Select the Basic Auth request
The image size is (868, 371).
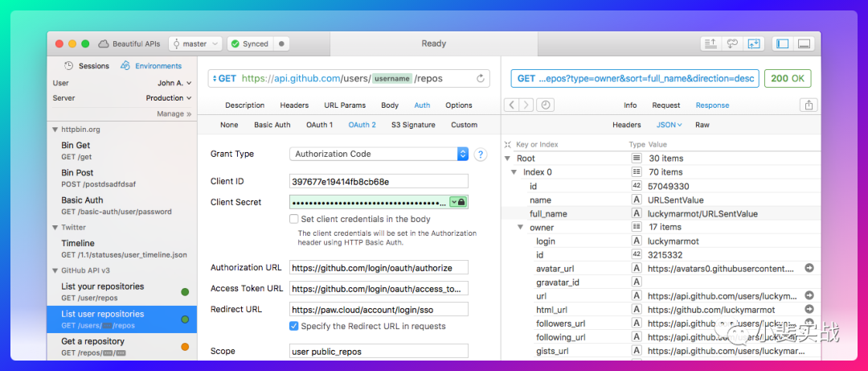pyautogui.click(x=122, y=205)
